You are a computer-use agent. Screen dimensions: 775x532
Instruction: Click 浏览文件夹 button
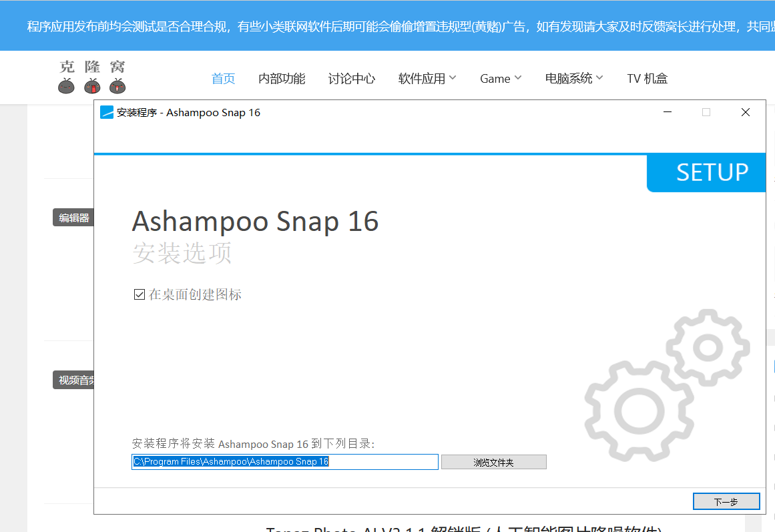pyautogui.click(x=494, y=463)
